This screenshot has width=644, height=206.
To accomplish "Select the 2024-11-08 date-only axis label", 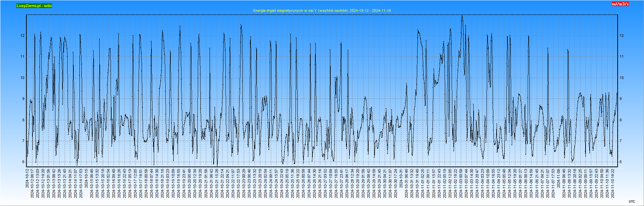I will (558, 178).
